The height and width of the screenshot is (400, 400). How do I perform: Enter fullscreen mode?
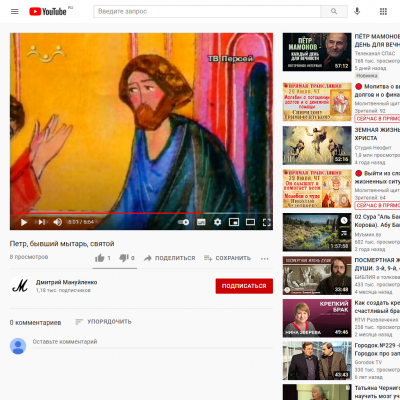tap(267, 222)
